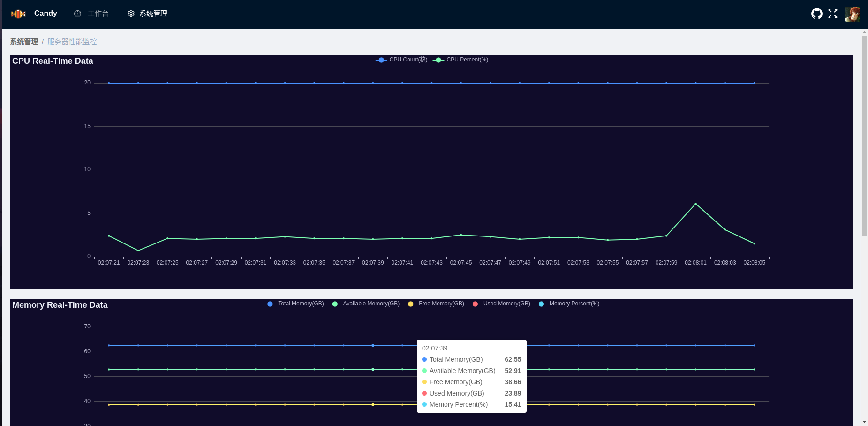The height and width of the screenshot is (426, 868).
Task: Click the scrollbar up arrow
Action: tap(865, 32)
